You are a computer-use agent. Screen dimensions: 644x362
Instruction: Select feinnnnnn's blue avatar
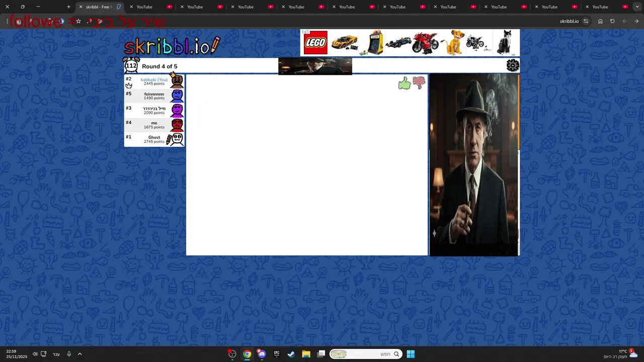pos(177,96)
